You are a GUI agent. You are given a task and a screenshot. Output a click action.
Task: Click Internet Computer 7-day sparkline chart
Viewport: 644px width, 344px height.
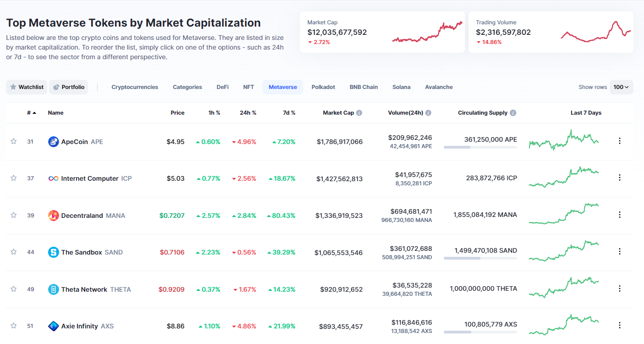point(563,178)
